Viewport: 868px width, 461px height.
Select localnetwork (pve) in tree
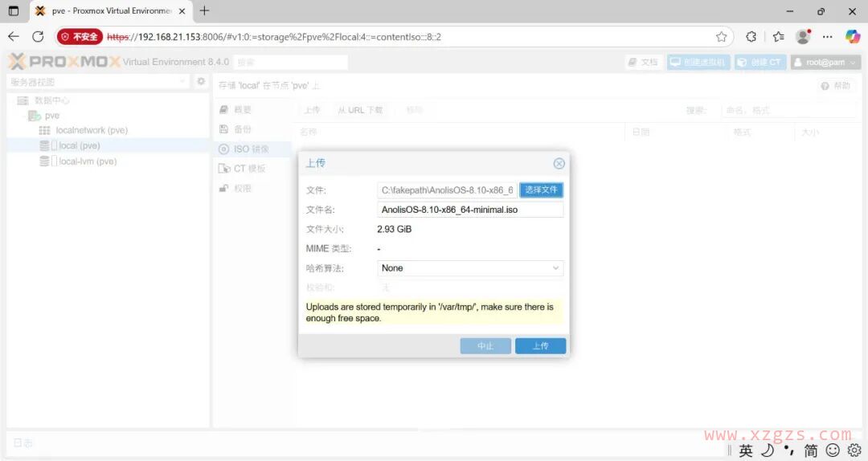point(91,130)
